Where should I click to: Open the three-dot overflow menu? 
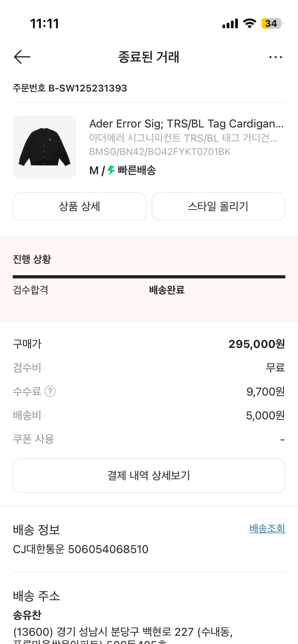click(x=276, y=57)
